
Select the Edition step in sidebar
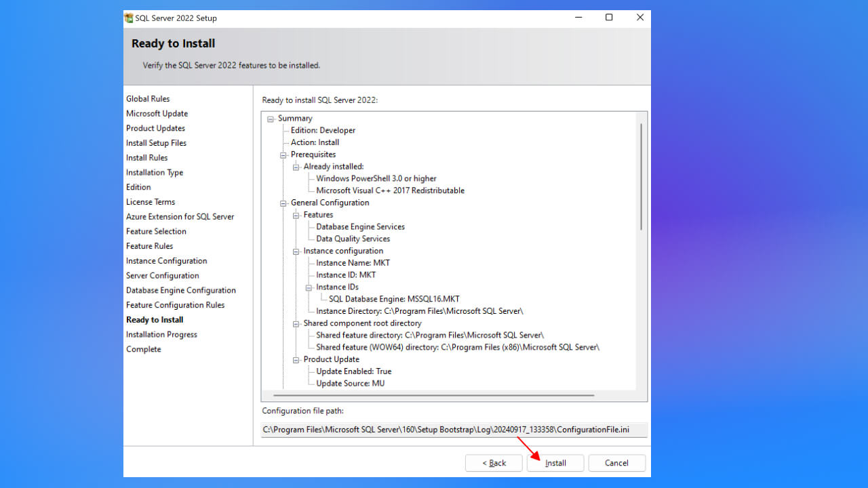pyautogui.click(x=138, y=187)
